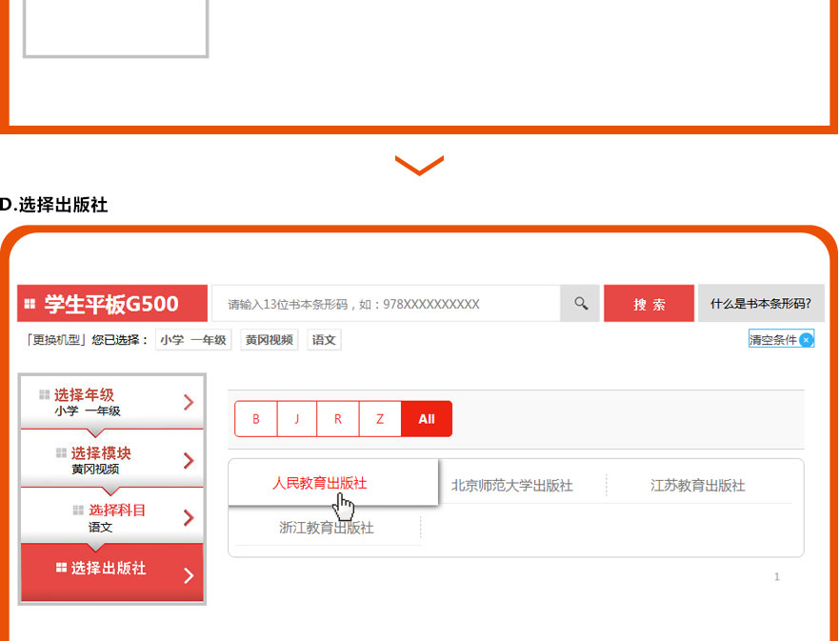The height and width of the screenshot is (641, 840).
Task: Click the D.选择出版社 heading
Action: coord(53,205)
